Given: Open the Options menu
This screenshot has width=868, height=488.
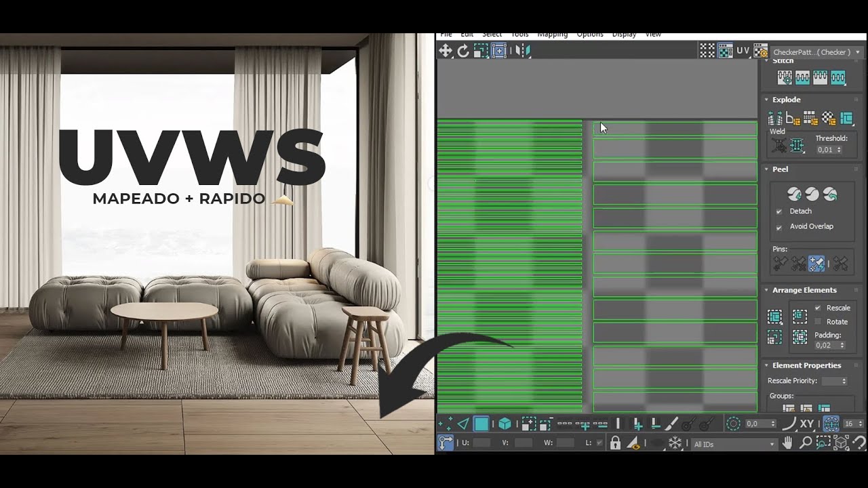Looking at the screenshot, I should click(x=589, y=35).
